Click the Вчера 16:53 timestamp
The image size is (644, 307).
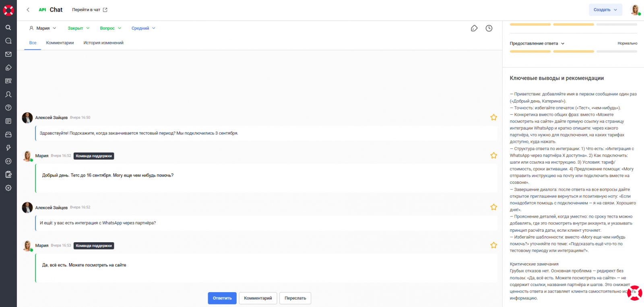[x=61, y=245]
